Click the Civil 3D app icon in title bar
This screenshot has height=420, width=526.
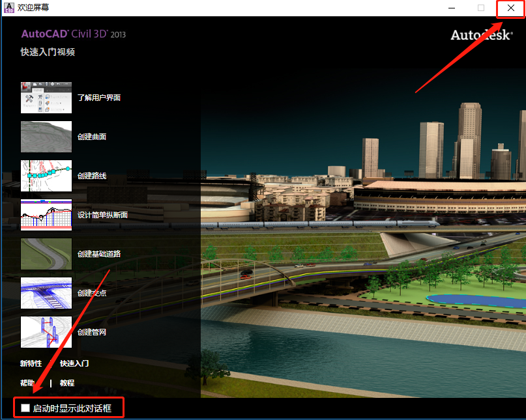click(x=8, y=8)
